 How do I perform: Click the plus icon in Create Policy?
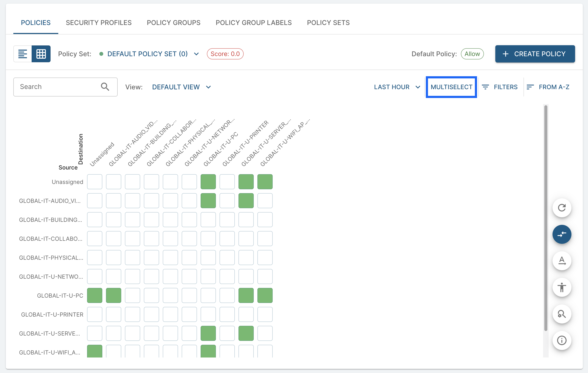coord(505,54)
